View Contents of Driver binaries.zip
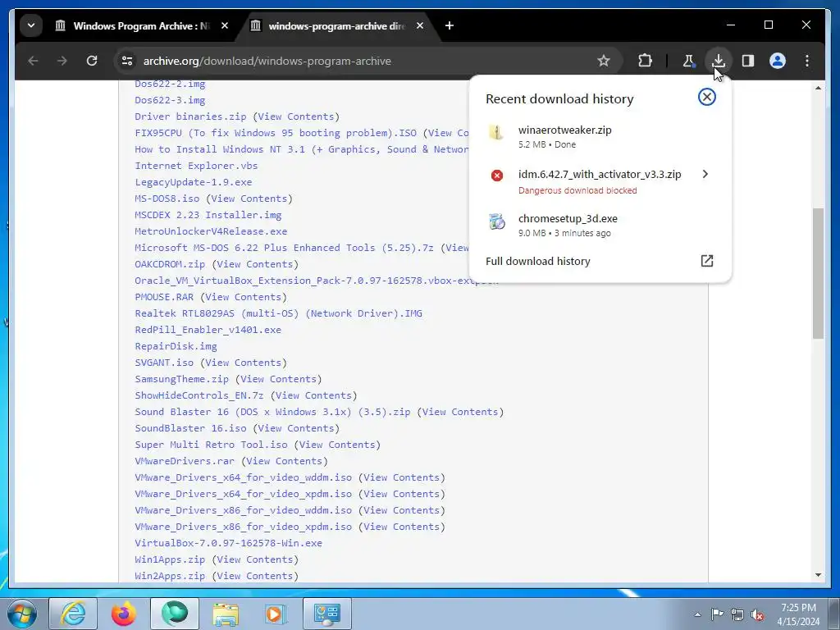Image resolution: width=840 pixels, height=630 pixels. point(295,116)
